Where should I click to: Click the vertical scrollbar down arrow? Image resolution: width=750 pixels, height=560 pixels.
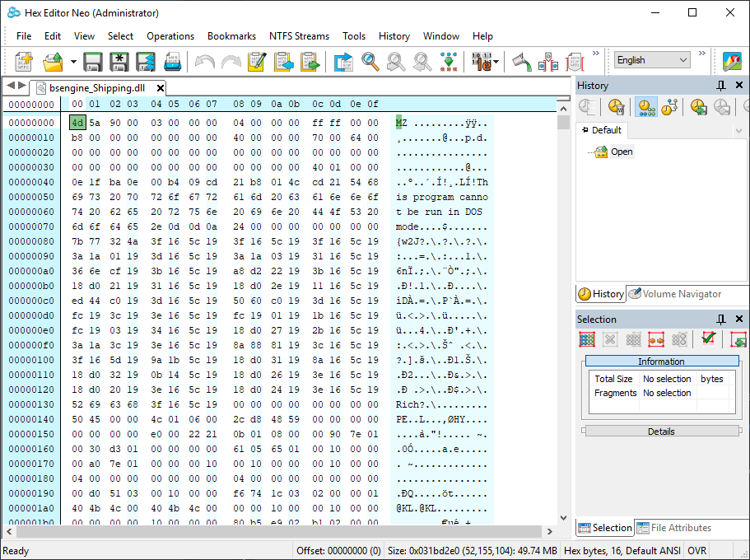(563, 517)
